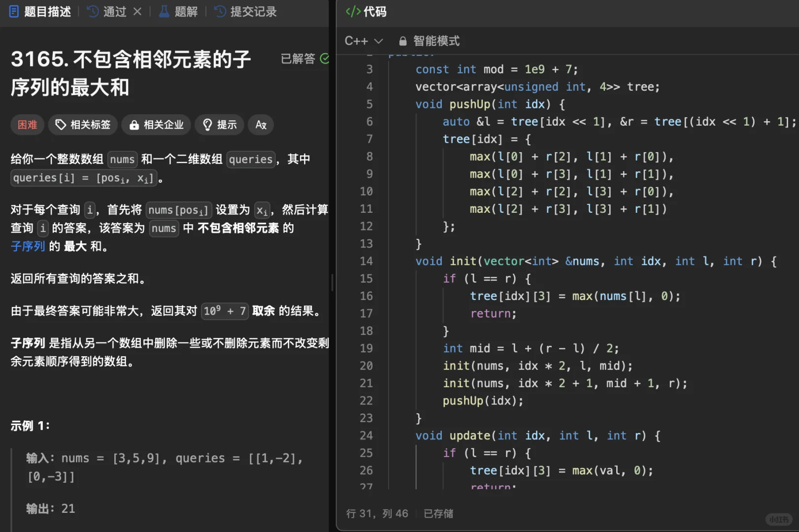799x532 pixels.
Task: Open the 相关标签 related tags
Action: pyautogui.click(x=83, y=125)
